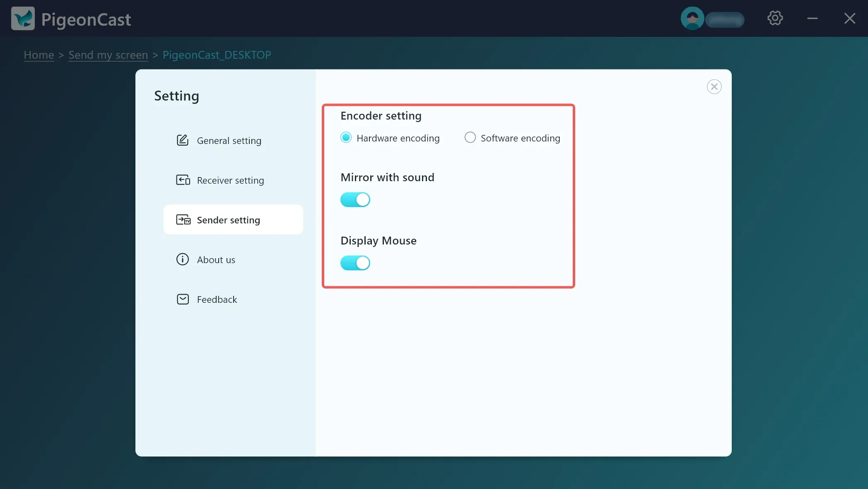This screenshot has height=489, width=868.
Task: Minimize the PigeonCast window
Action: pyautogui.click(x=813, y=18)
